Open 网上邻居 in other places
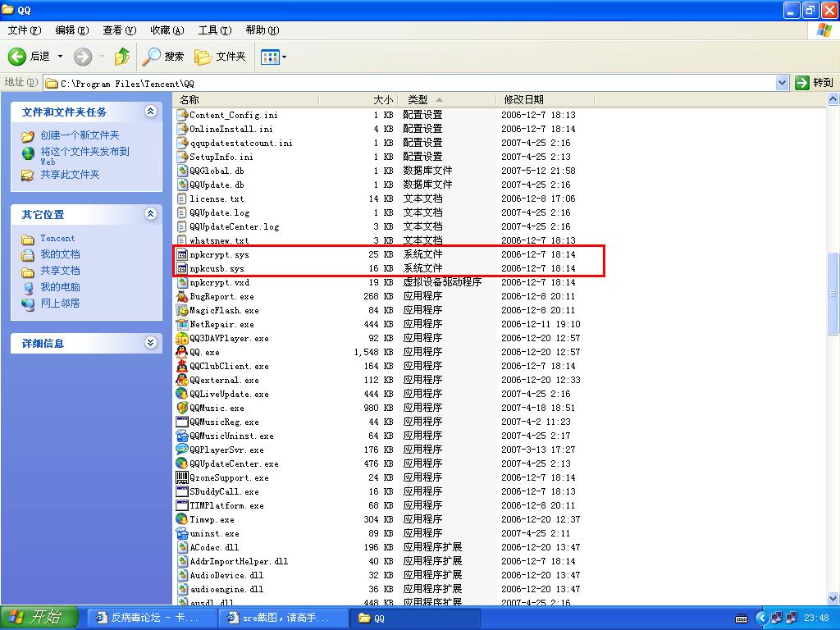Image resolution: width=840 pixels, height=630 pixels. (x=60, y=304)
